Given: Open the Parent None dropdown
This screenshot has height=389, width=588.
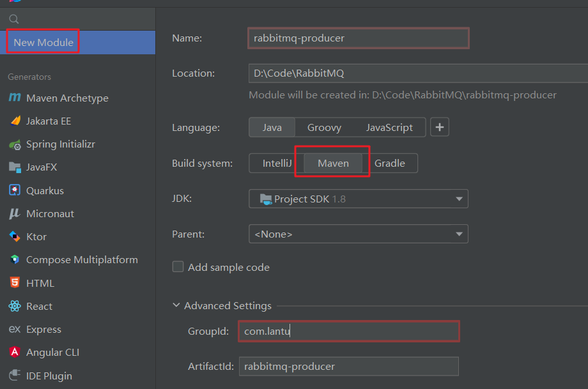Looking at the screenshot, I should pos(358,234).
